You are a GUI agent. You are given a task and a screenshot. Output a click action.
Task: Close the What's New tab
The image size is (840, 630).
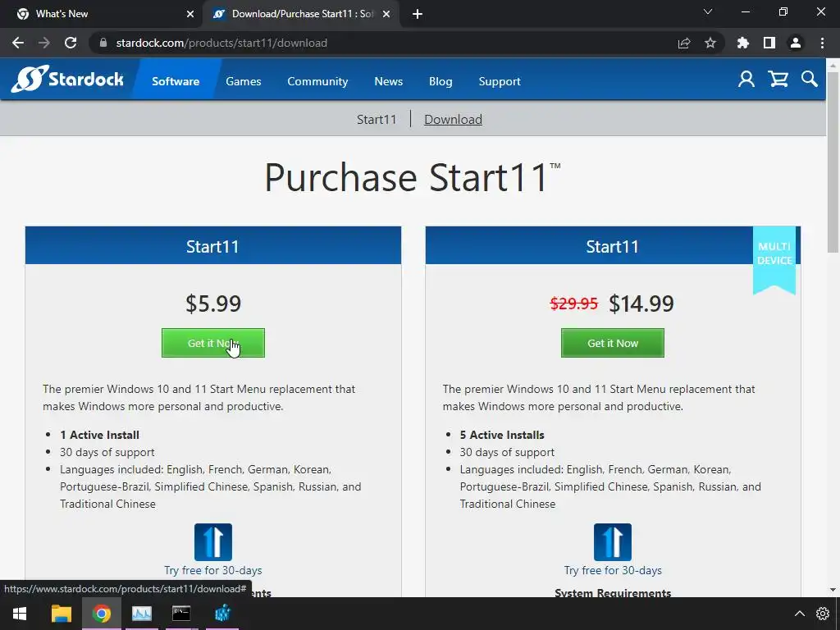[190, 14]
